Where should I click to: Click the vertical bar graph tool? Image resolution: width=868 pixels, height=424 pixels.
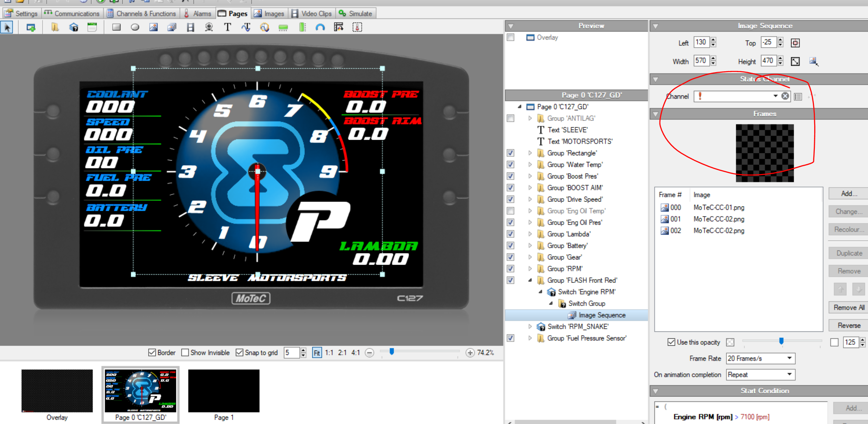[x=302, y=27]
